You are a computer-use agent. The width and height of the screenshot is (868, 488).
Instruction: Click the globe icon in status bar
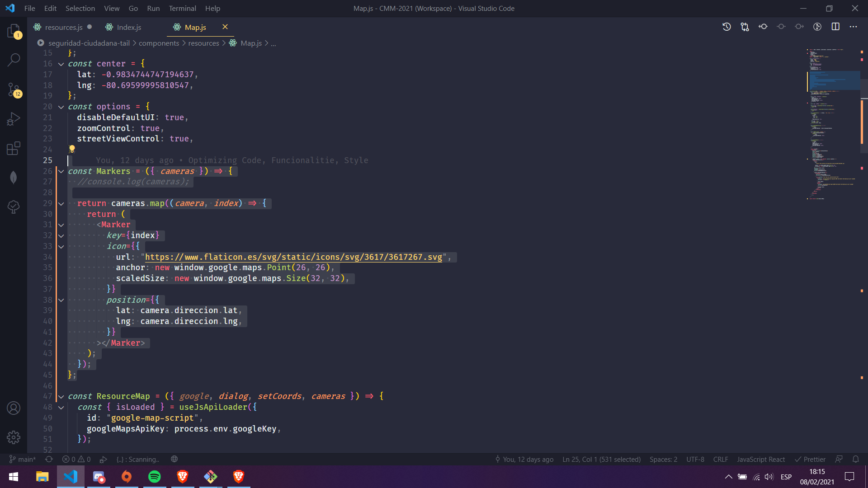pos(174,459)
